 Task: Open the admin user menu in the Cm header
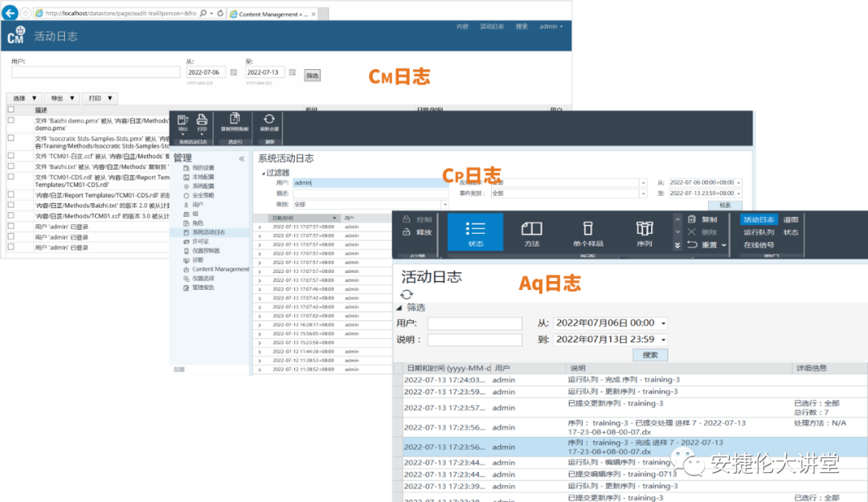click(551, 27)
